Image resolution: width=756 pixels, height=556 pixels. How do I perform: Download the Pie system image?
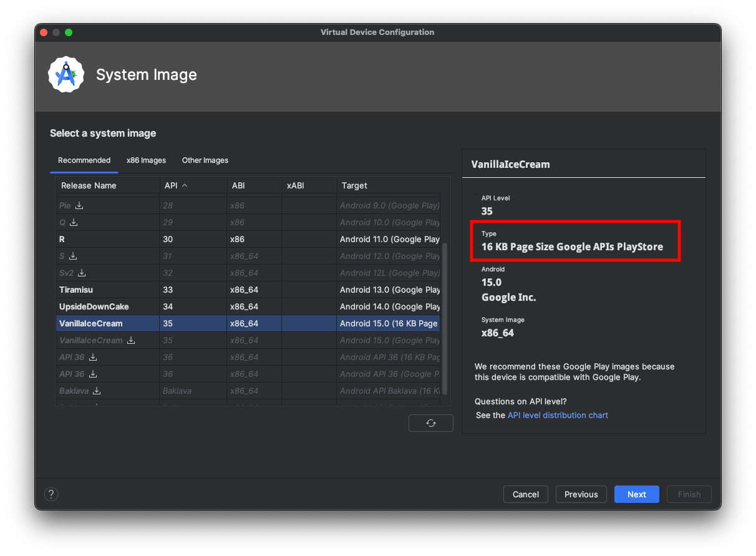pyautogui.click(x=79, y=205)
